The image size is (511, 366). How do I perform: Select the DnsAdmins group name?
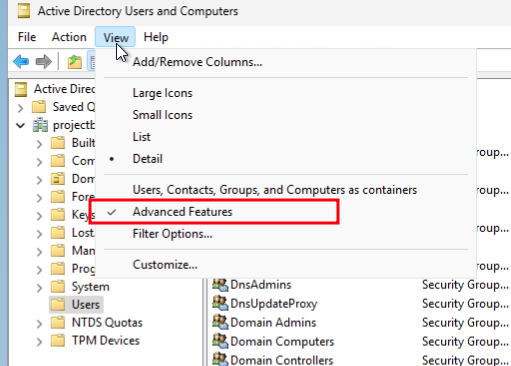tap(261, 285)
